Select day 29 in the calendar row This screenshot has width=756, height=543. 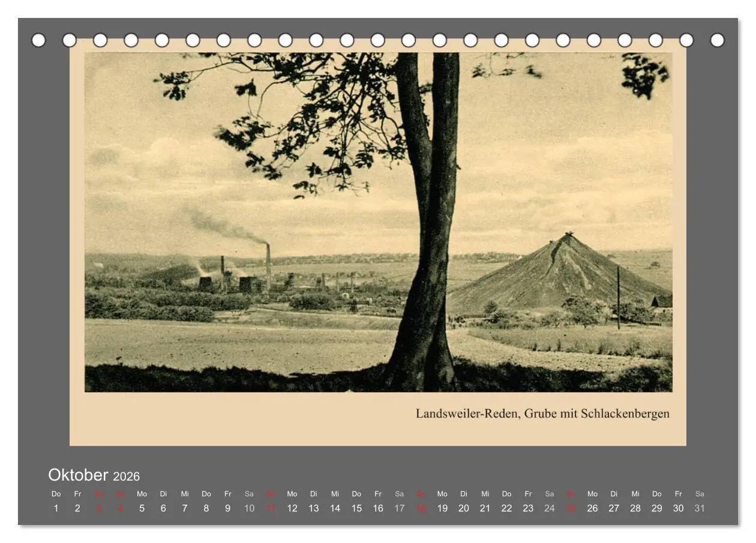coord(657,508)
